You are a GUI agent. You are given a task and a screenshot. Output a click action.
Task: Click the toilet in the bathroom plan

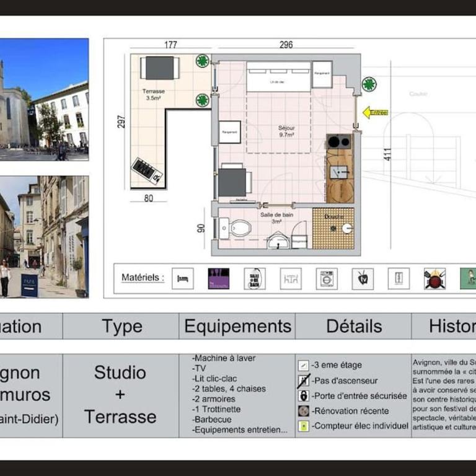pos(236,228)
